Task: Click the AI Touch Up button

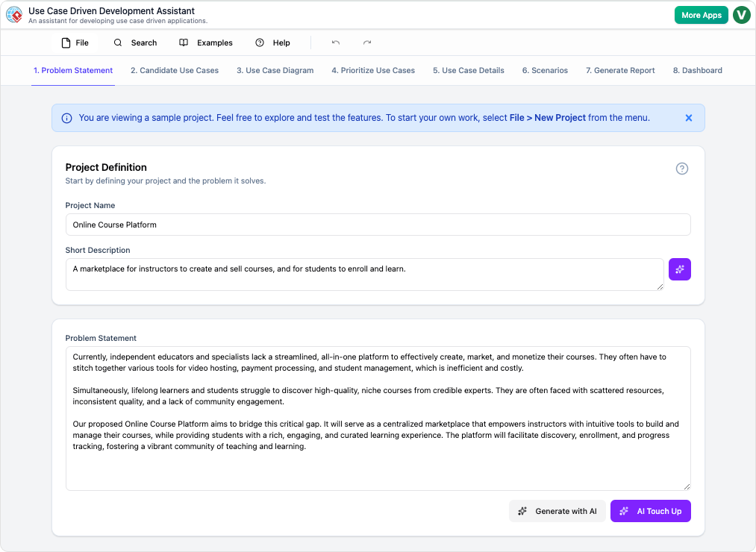Action: pos(650,511)
